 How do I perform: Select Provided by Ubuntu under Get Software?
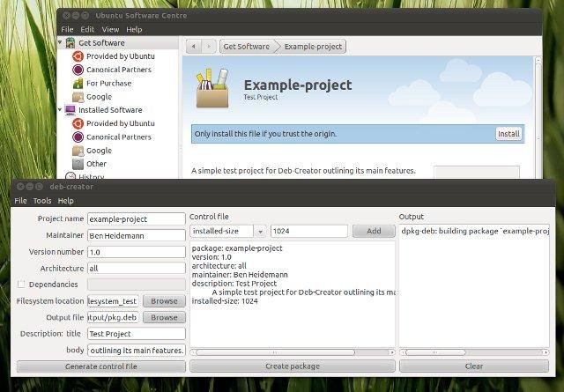tap(121, 56)
